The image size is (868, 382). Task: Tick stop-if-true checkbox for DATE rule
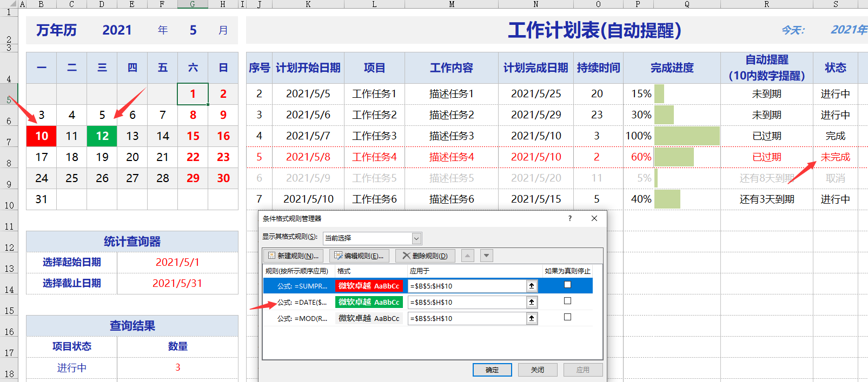[x=567, y=301]
